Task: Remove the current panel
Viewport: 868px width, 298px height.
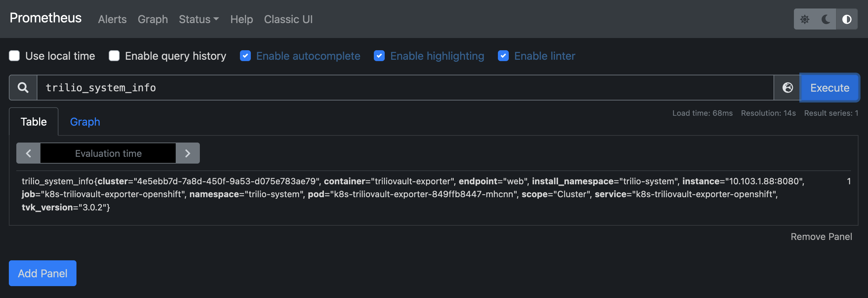Action: (x=821, y=237)
